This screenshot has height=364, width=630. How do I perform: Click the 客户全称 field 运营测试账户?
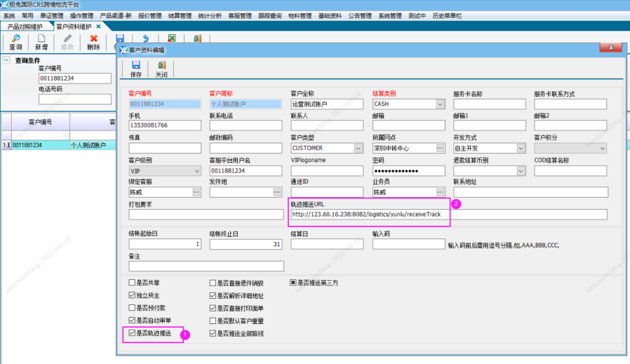327,104
